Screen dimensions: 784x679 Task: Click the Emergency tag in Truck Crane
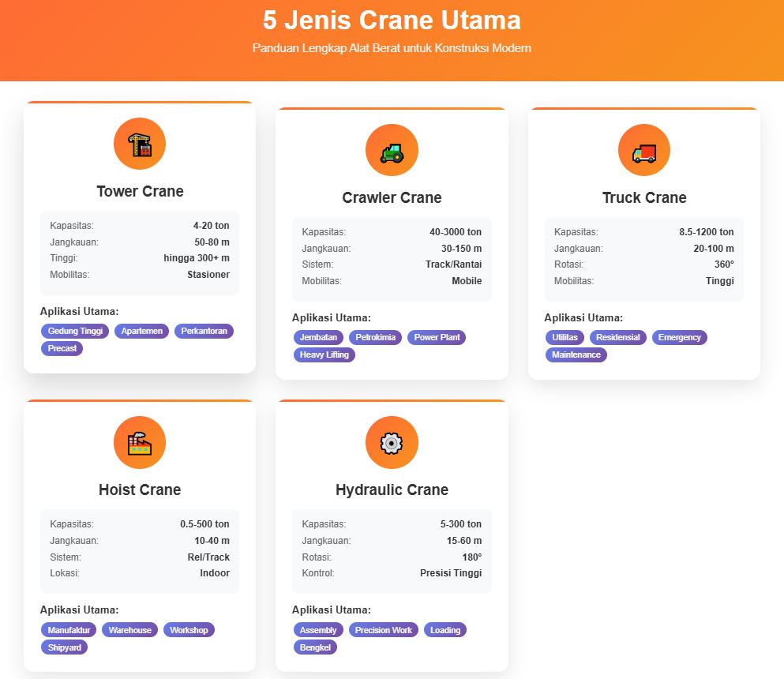tap(679, 337)
